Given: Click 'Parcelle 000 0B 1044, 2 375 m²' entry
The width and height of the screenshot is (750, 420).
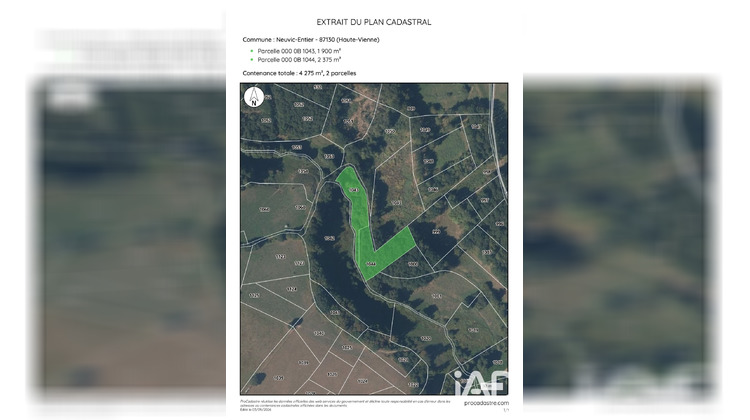Looking at the screenshot, I should click(x=299, y=60).
